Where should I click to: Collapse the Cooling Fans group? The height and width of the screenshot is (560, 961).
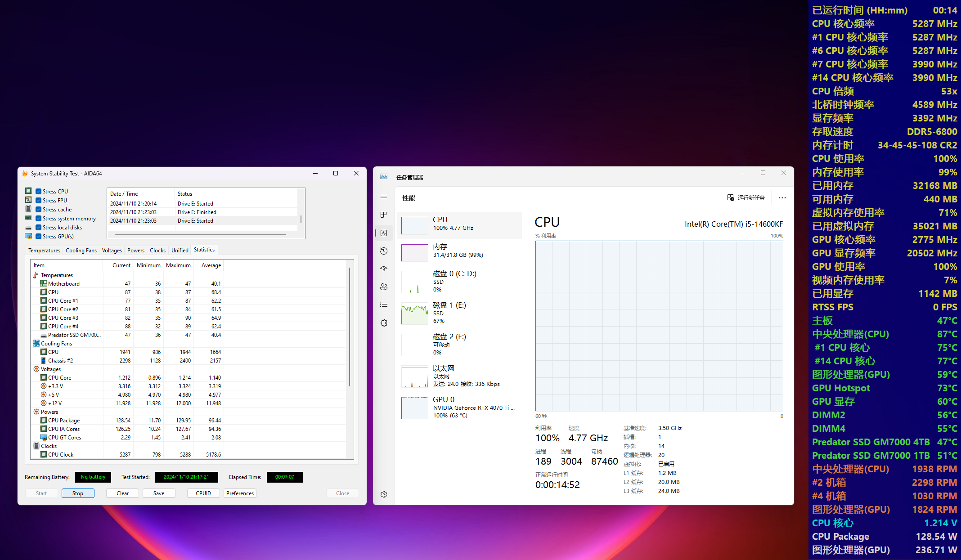(36, 344)
